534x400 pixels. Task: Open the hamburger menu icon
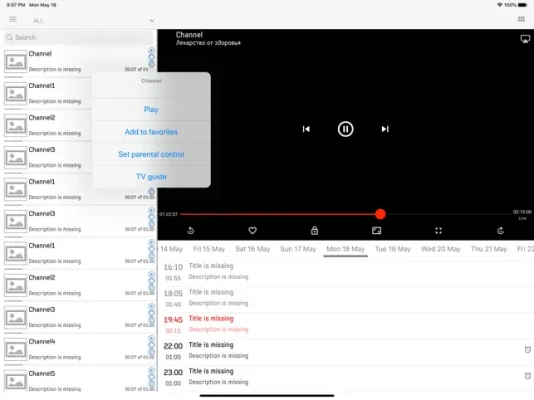[13, 19]
